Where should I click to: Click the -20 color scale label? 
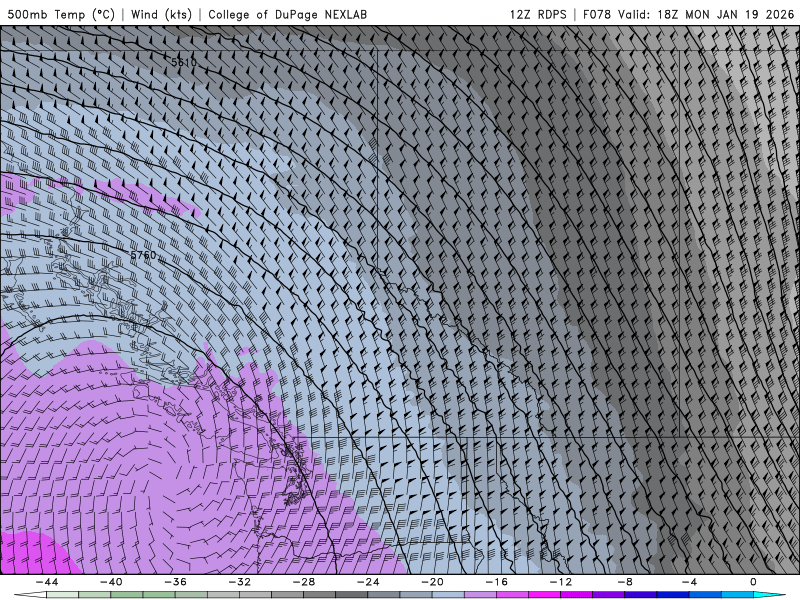tap(433, 582)
